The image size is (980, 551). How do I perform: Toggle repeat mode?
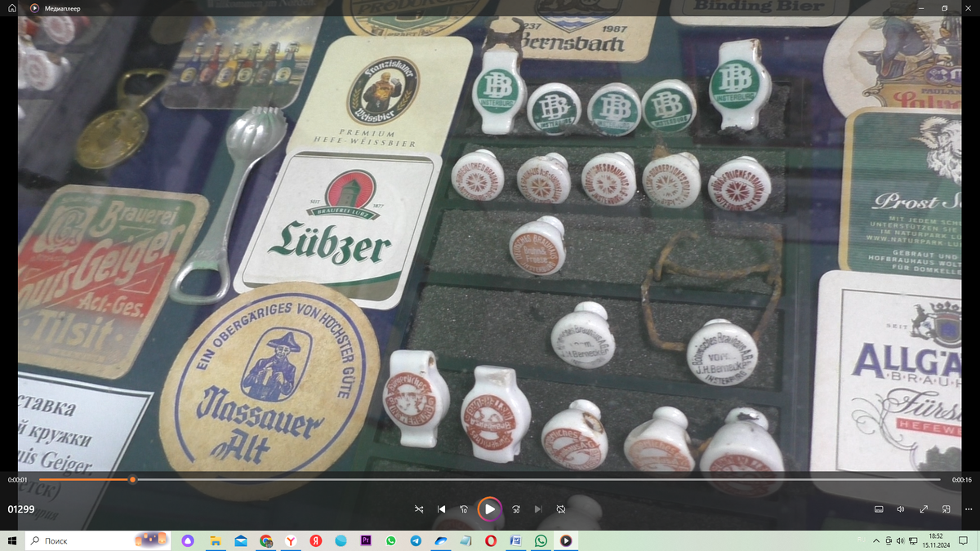coord(561,509)
